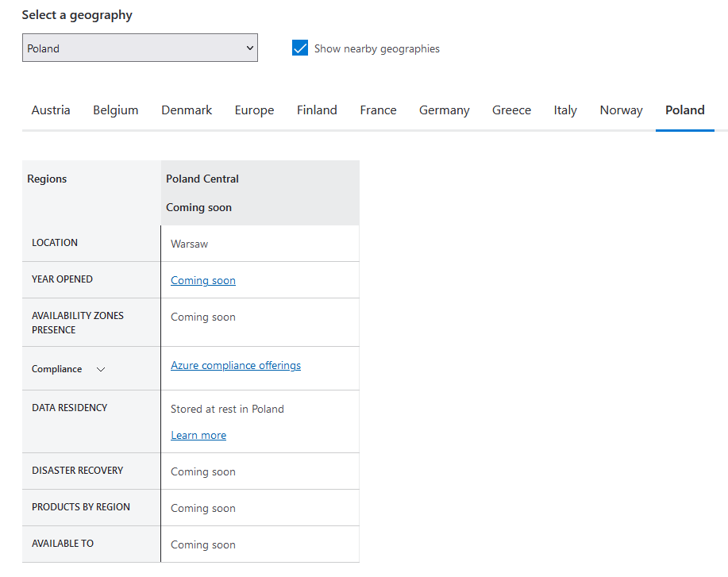Switch to the France tab
The height and width of the screenshot is (577, 728).
click(x=379, y=110)
